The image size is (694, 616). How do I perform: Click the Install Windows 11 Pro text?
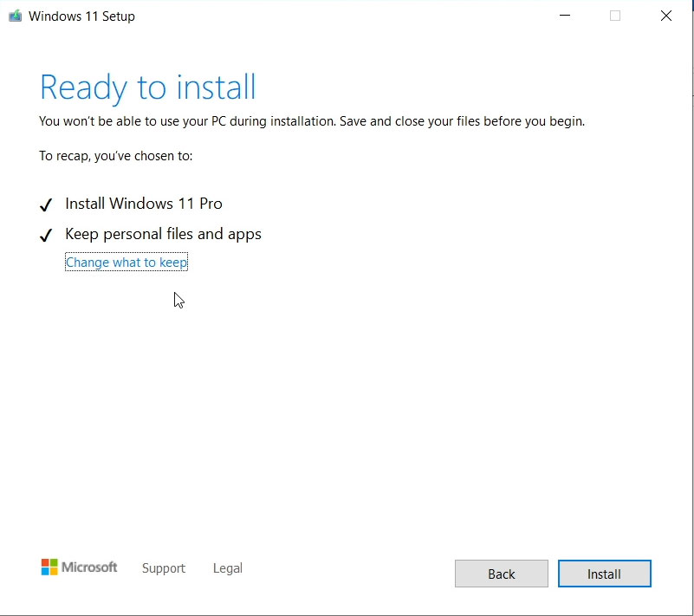144,204
